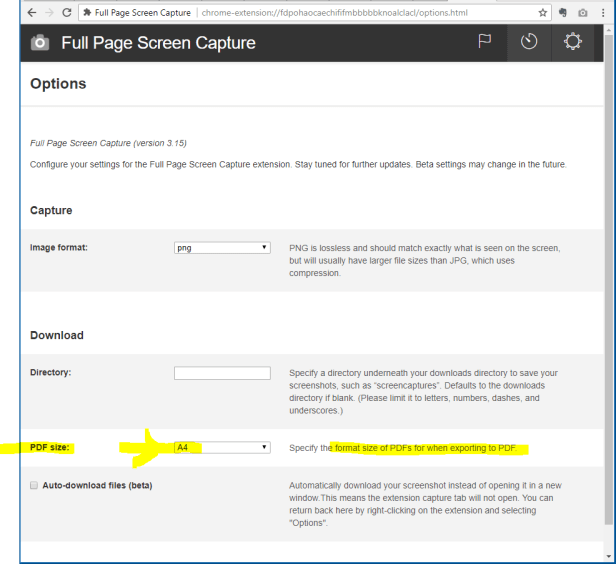Image resolution: width=616 pixels, height=564 pixels.
Task: Click the Auto-download files (beta) label
Action: coord(97,486)
